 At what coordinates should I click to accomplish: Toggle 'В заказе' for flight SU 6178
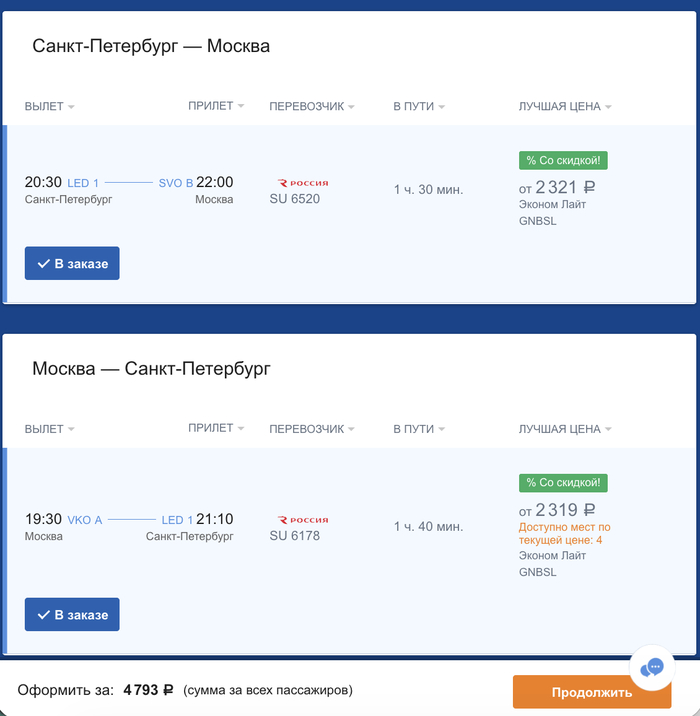pyautogui.click(x=72, y=614)
